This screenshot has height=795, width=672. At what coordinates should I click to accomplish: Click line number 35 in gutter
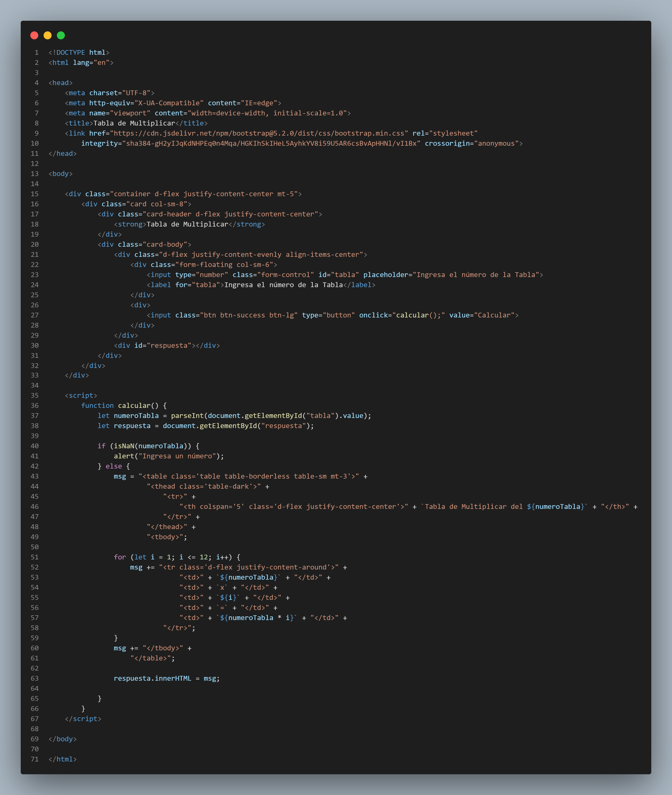(35, 396)
